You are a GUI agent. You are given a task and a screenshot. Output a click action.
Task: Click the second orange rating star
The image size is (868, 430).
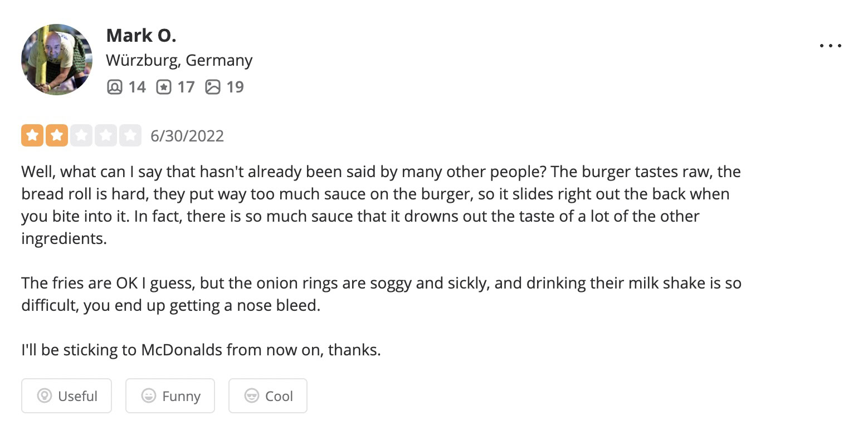tap(56, 135)
